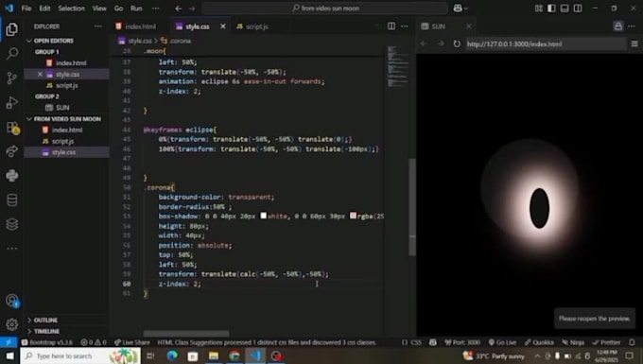This screenshot has height=364, width=643.
Task: Open the View menu
Action: pos(99,9)
